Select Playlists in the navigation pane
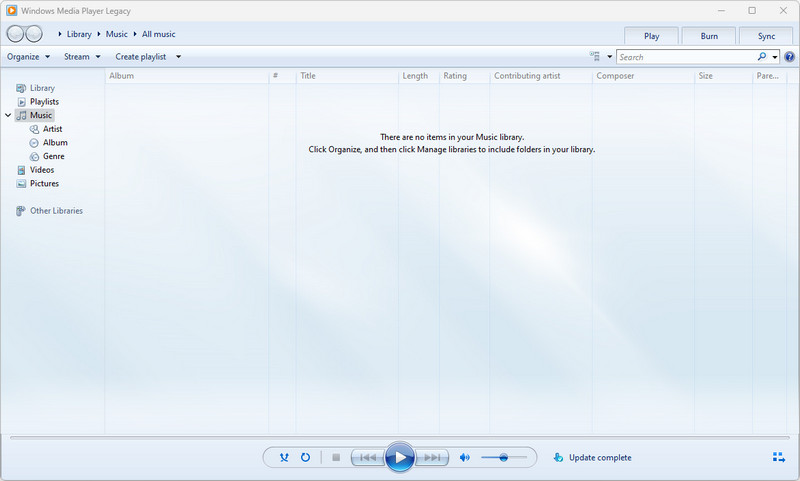Viewport: 800px width, 481px height. tap(44, 102)
